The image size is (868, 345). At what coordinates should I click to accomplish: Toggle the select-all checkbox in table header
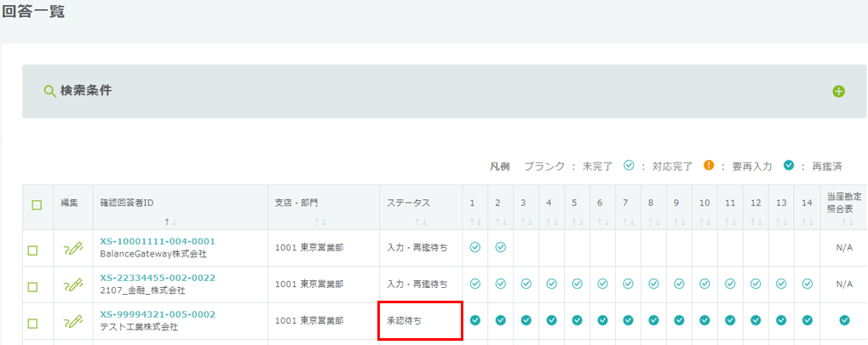coord(36,204)
